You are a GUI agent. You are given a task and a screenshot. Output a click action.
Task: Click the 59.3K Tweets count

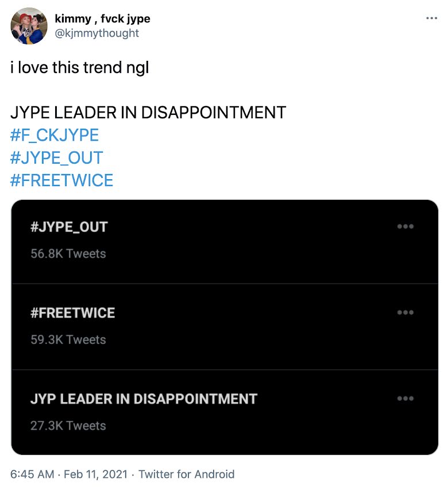tap(68, 339)
